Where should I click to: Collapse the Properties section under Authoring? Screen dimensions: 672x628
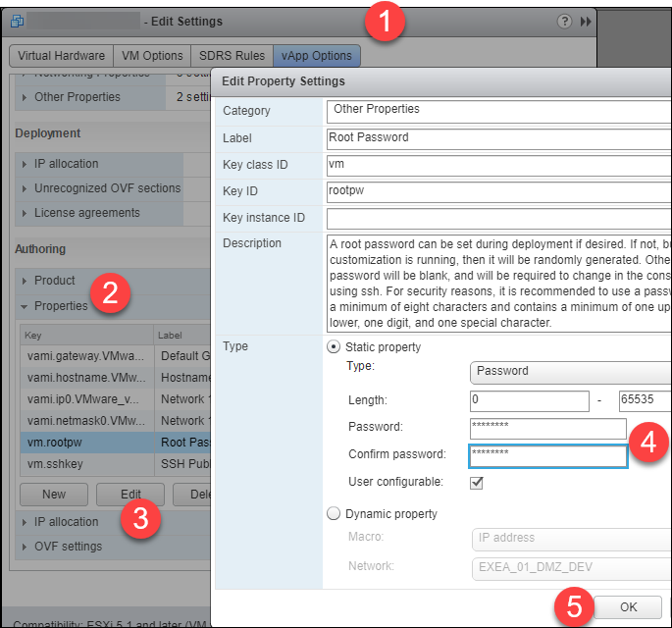25,306
